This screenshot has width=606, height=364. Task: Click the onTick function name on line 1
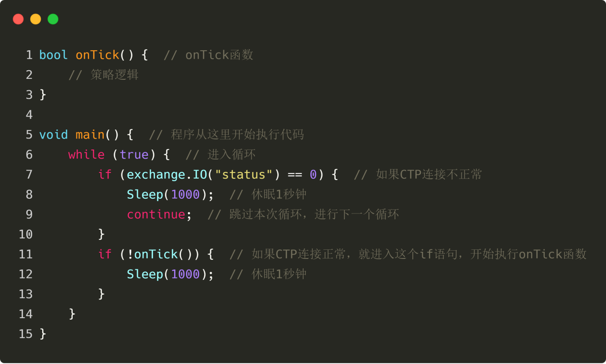(98, 55)
